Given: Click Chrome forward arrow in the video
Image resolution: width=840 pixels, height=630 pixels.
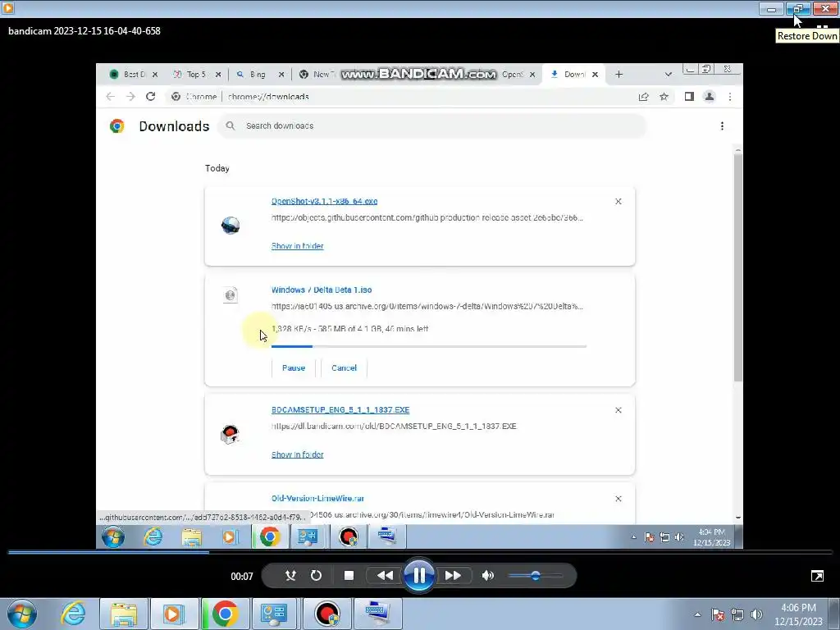Looking at the screenshot, I should pos(130,97).
